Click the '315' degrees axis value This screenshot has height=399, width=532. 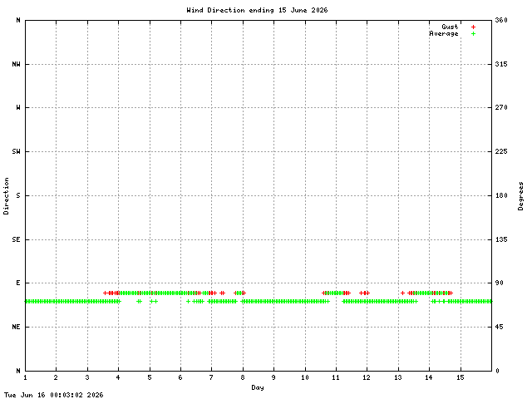[501, 64]
